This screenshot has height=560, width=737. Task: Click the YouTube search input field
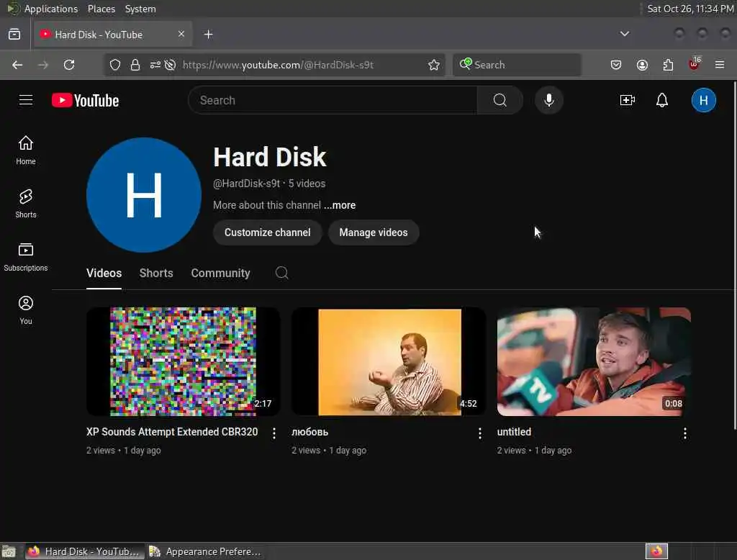333,100
